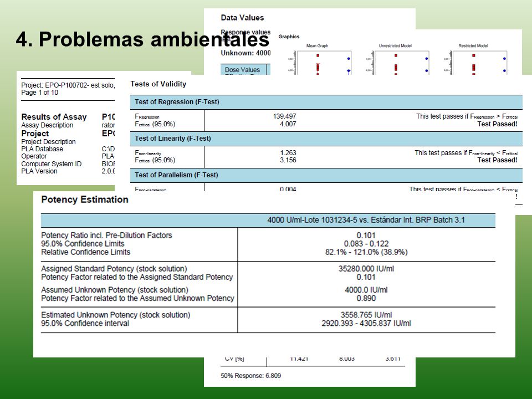Click the 'Operator' label
The image size is (532, 399).
click(x=34, y=156)
